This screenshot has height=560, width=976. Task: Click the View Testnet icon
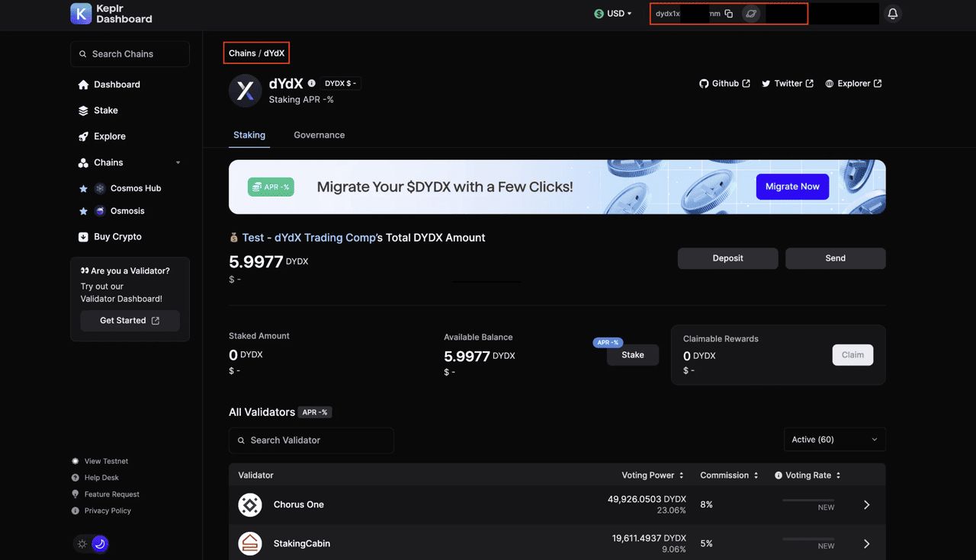coord(75,461)
